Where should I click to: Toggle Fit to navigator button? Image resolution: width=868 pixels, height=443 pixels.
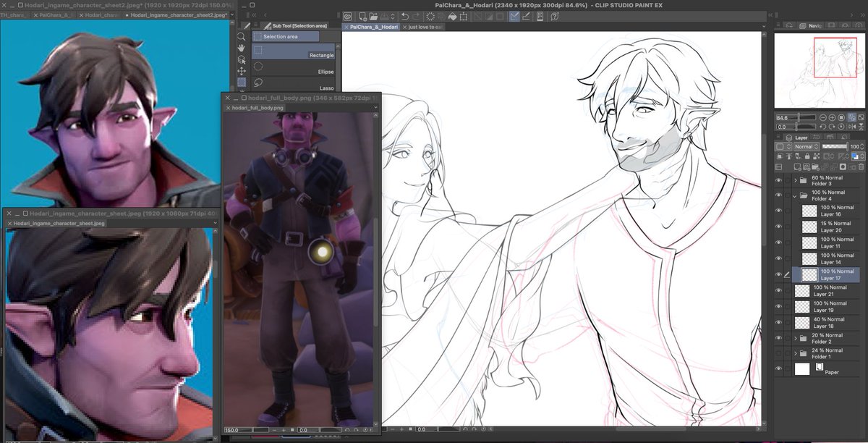(851, 117)
